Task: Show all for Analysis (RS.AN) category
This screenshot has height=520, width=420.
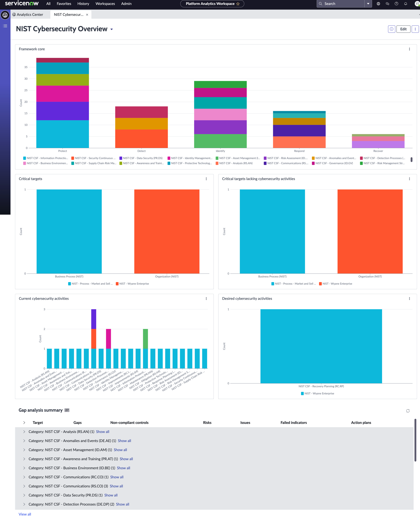Action: pos(103,432)
